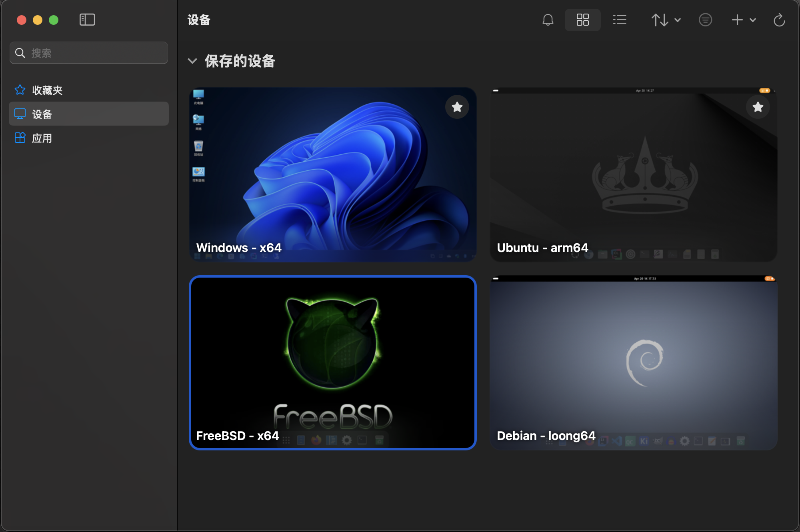Maximize the window with green button
The height and width of the screenshot is (532, 800).
point(54,20)
